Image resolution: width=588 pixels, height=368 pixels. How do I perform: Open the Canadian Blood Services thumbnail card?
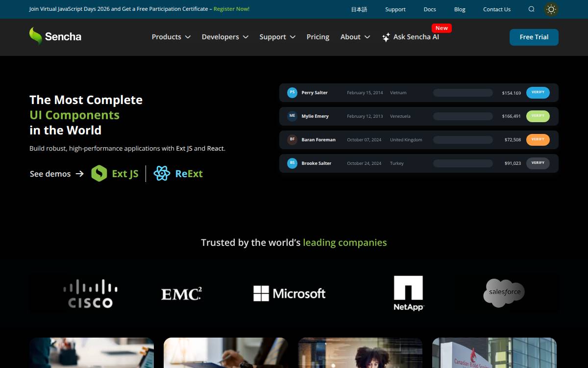[x=494, y=353]
